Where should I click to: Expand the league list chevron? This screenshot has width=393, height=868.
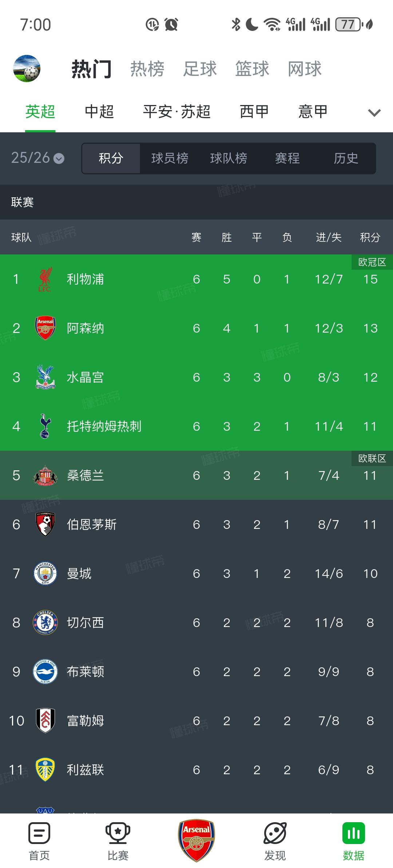(x=374, y=112)
